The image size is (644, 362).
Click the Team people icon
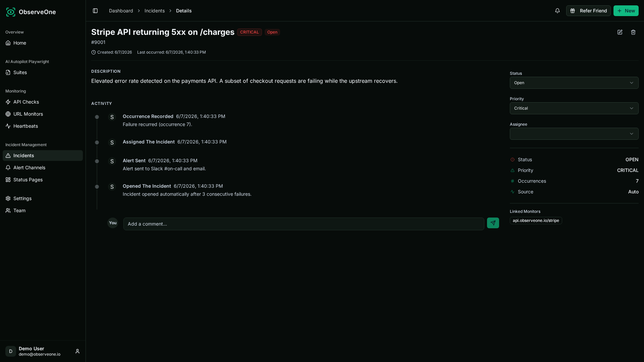8,210
